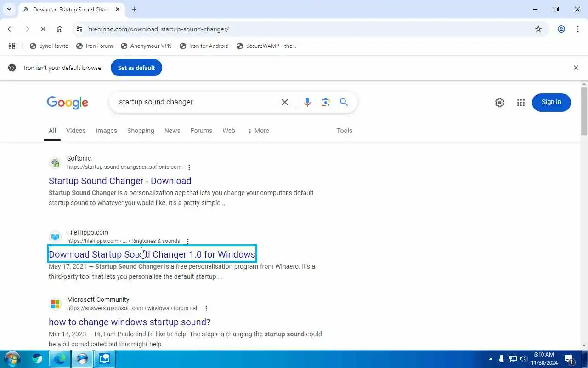Click the microphone icon in system tray
This screenshot has width=588, height=368.
pyautogui.click(x=502, y=359)
